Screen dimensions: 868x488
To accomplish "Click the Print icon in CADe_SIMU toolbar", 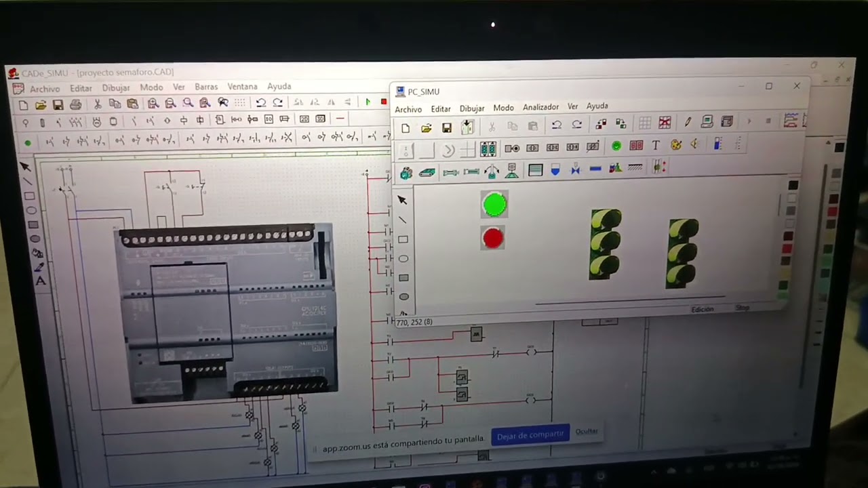I will click(x=75, y=104).
